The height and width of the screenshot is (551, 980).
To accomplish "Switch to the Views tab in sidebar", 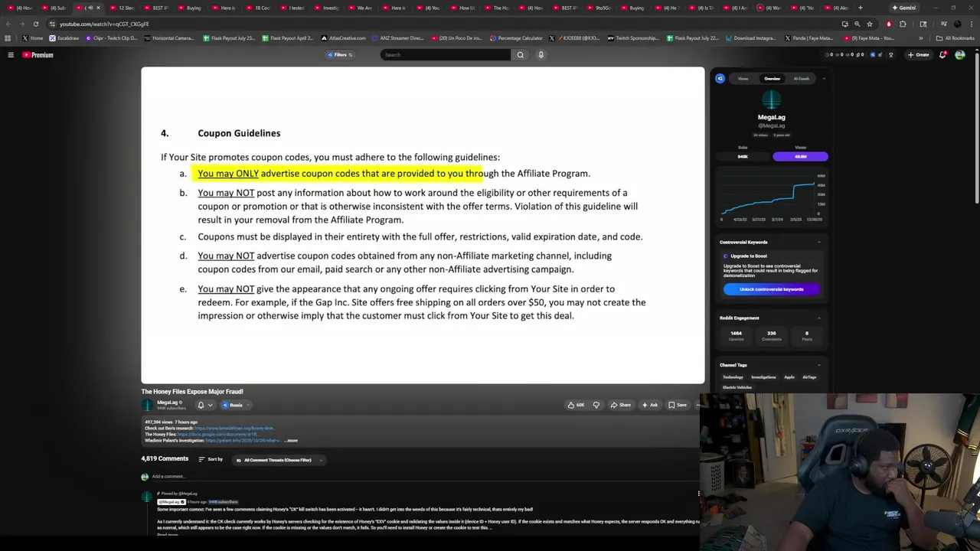I will (743, 78).
